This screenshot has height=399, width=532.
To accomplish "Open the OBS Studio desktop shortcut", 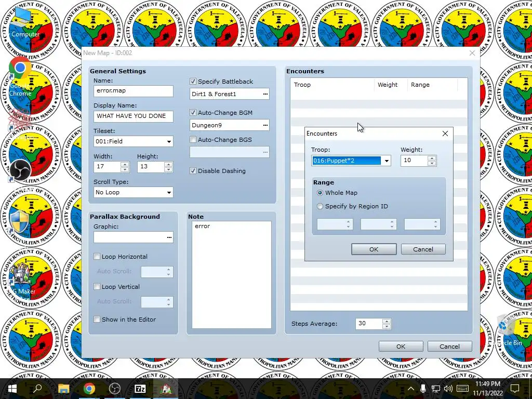I will coord(20,170).
